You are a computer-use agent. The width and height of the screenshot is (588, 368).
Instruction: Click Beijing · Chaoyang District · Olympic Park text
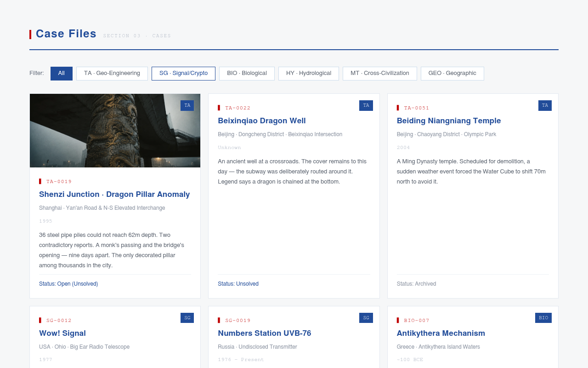(447, 134)
